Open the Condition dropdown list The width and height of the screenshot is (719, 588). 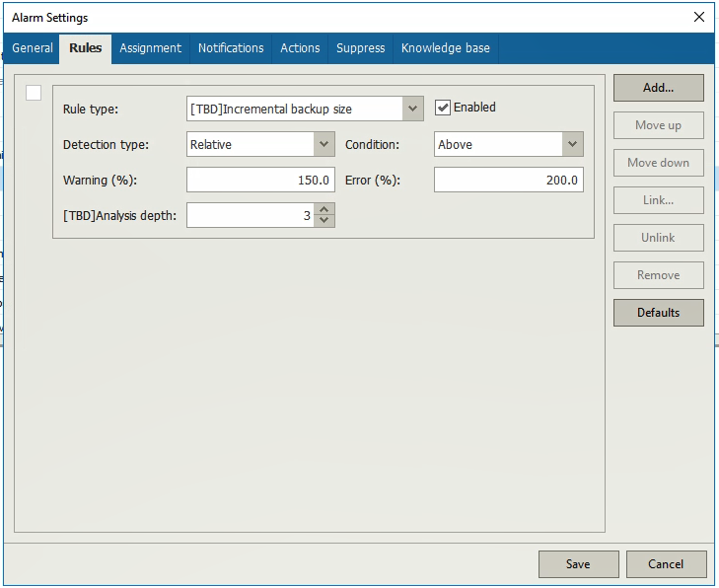coord(572,144)
